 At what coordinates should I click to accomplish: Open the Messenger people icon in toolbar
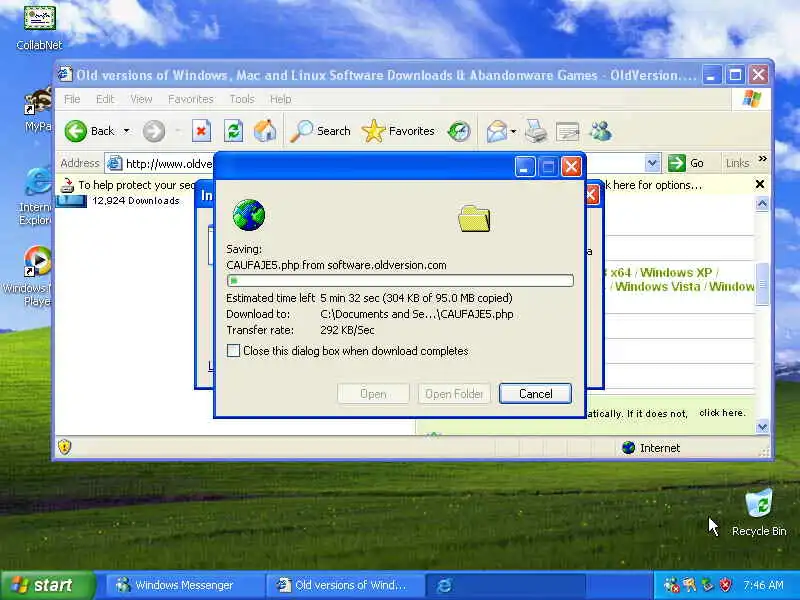click(x=601, y=131)
